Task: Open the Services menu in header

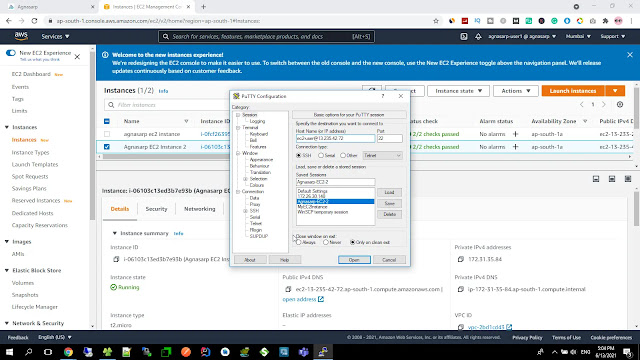Action: coord(55,36)
